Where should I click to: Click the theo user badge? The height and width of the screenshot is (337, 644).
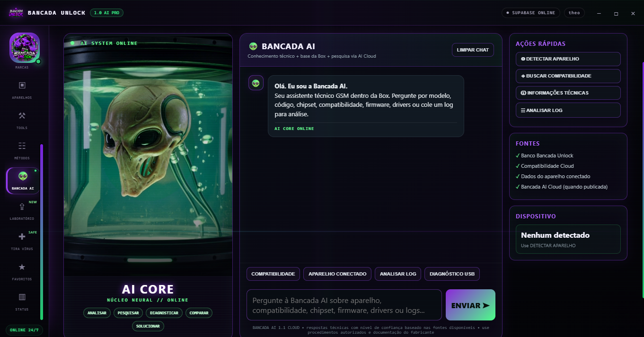click(x=574, y=13)
